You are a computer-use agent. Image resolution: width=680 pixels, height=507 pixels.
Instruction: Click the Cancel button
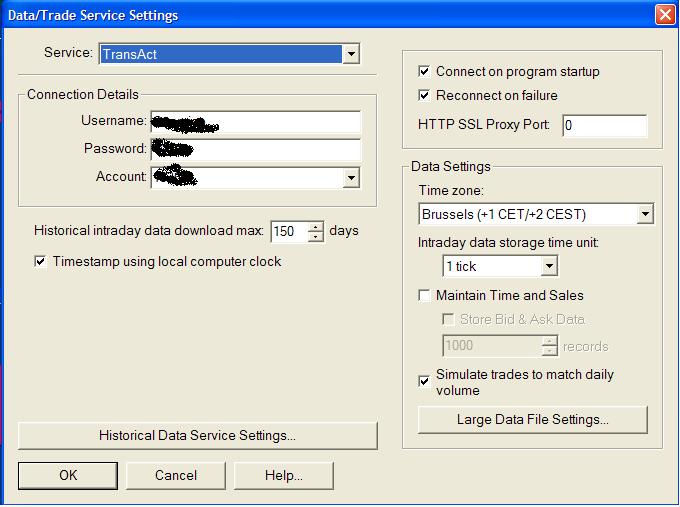coord(176,475)
